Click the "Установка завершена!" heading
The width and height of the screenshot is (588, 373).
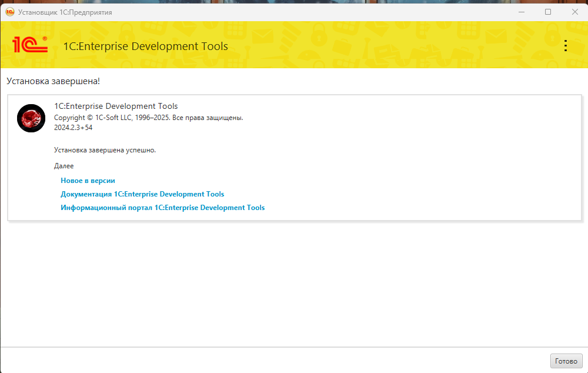click(x=54, y=81)
